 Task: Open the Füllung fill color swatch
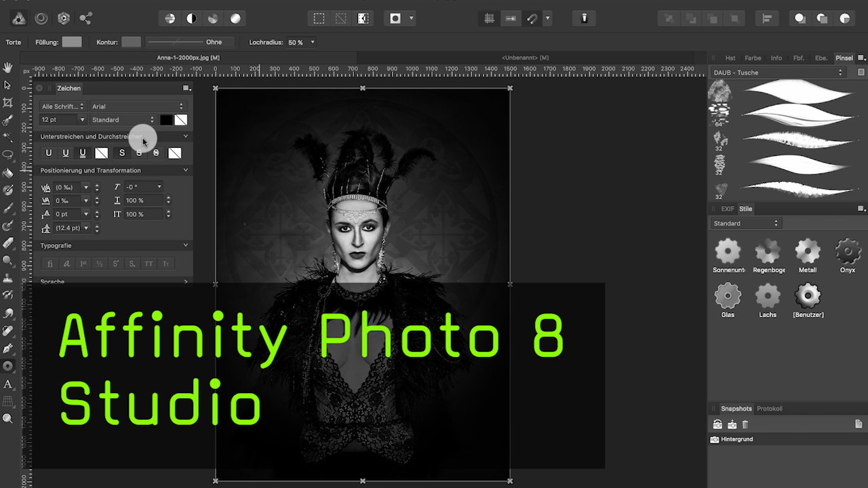coord(71,41)
